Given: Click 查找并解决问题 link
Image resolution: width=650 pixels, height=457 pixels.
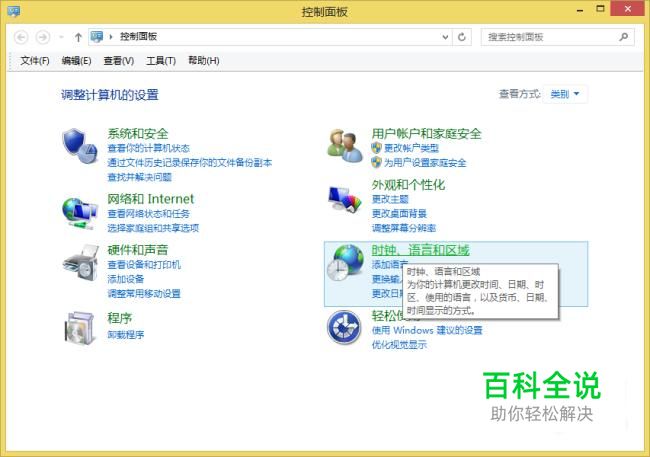Looking at the screenshot, I should click(x=139, y=177).
